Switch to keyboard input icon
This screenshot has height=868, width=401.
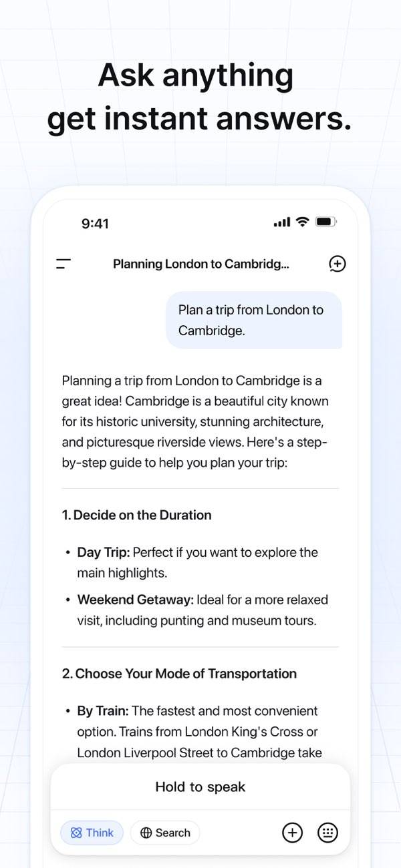pyautogui.click(x=327, y=833)
